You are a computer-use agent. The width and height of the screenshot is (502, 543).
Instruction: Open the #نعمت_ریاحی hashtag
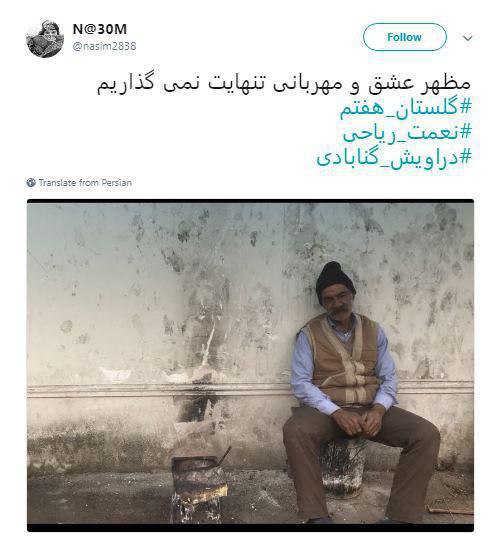[407, 133]
